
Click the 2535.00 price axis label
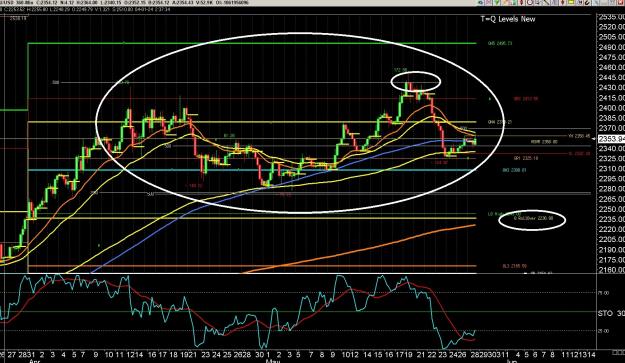[611, 17]
